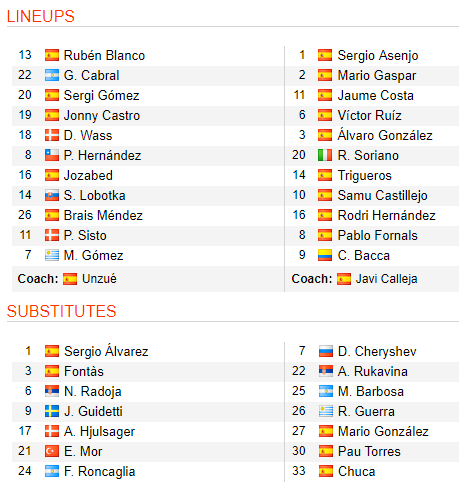
Task: Click the Chile flag beside P. Hernández
Action: [x=52, y=155]
